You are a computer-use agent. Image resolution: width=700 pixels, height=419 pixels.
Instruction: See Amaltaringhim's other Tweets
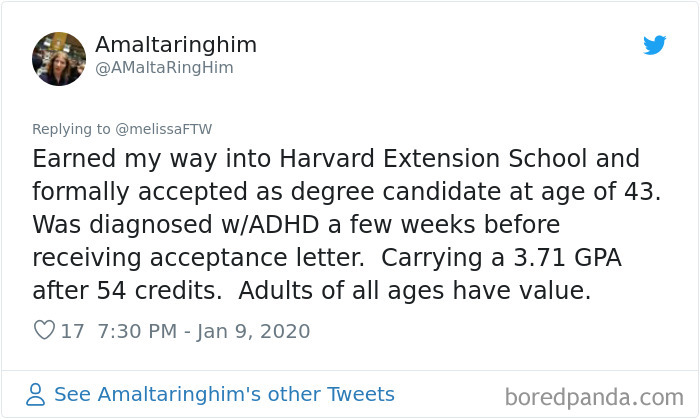[x=224, y=394]
